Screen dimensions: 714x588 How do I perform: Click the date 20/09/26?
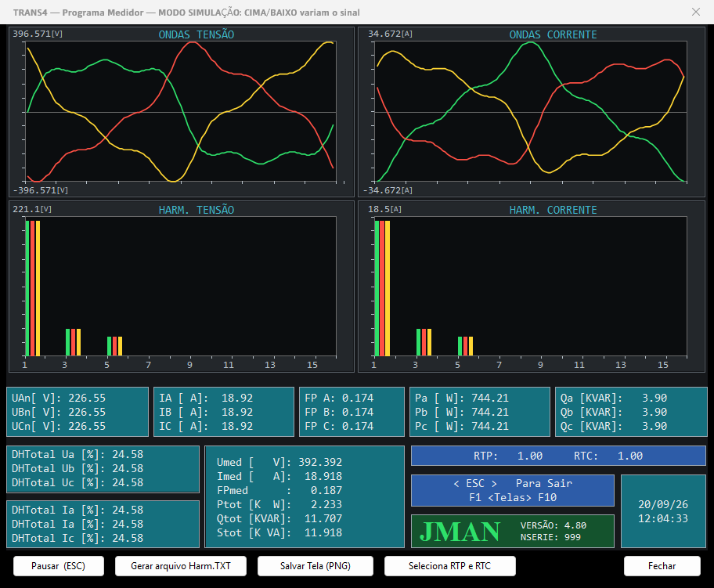663,505
